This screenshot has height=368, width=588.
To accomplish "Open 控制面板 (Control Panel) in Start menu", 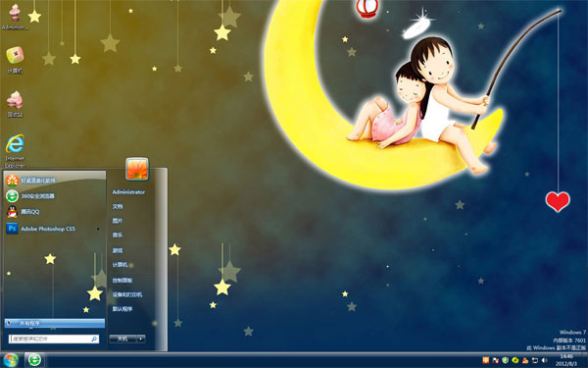I will [x=122, y=280].
